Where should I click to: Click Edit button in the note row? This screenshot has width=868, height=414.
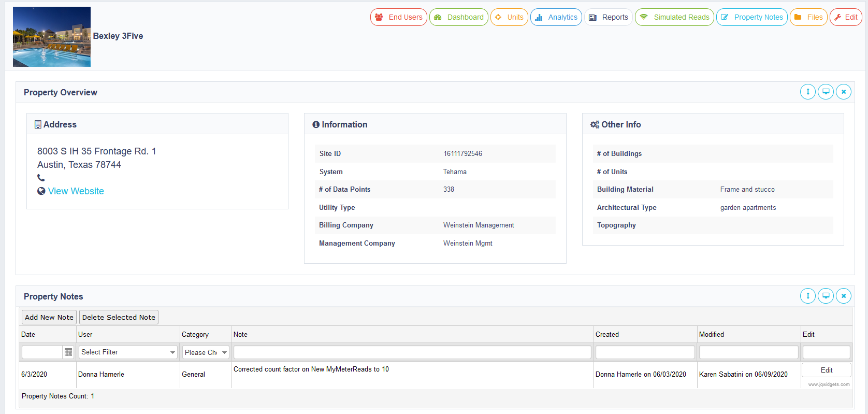click(x=826, y=370)
